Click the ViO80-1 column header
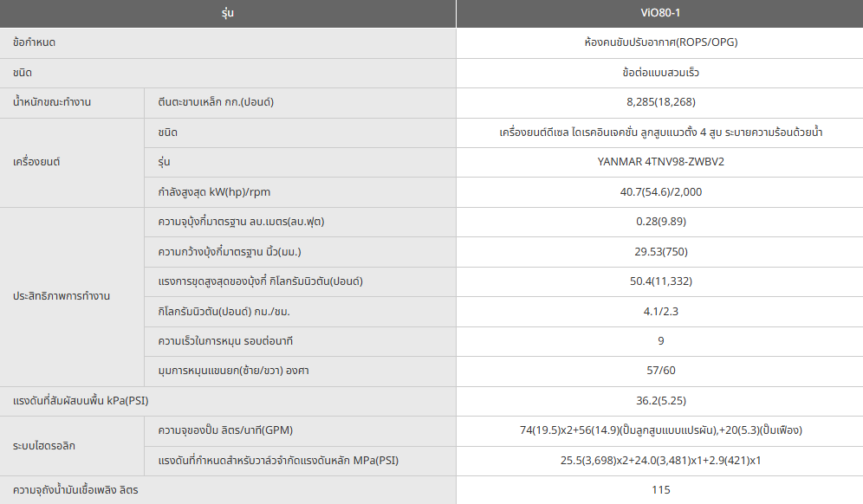 click(x=660, y=14)
